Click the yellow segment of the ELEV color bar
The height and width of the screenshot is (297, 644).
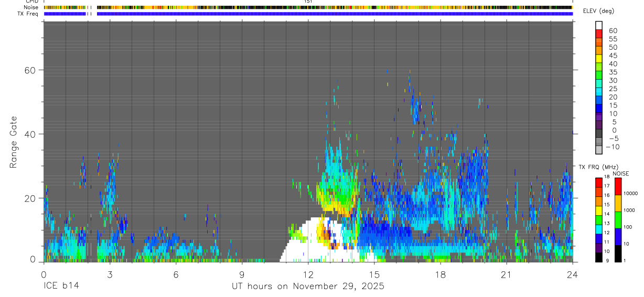(599, 59)
